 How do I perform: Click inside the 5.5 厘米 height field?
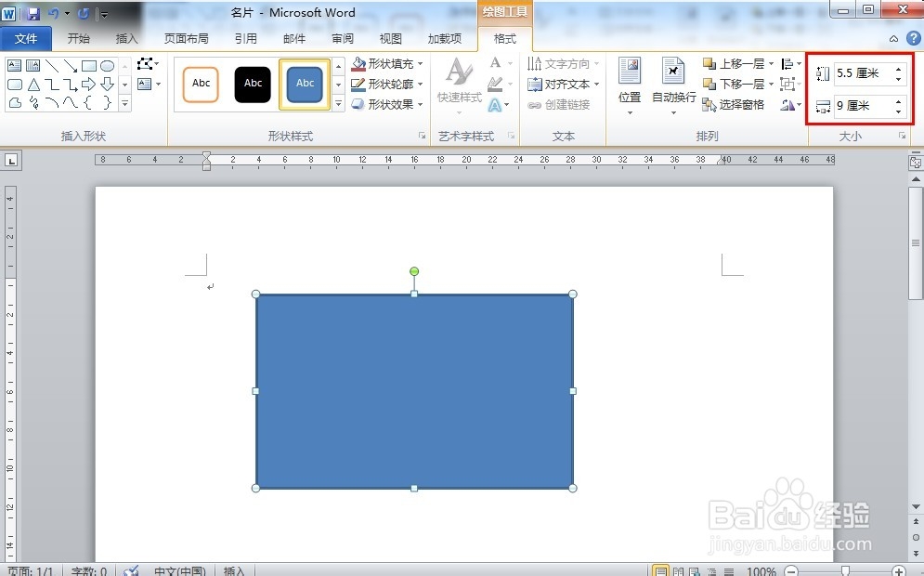[x=864, y=73]
